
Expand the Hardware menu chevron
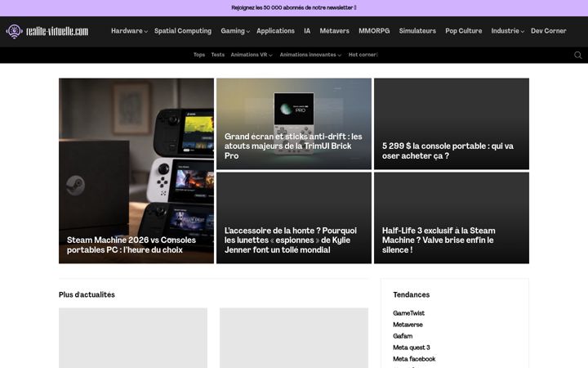(146, 32)
